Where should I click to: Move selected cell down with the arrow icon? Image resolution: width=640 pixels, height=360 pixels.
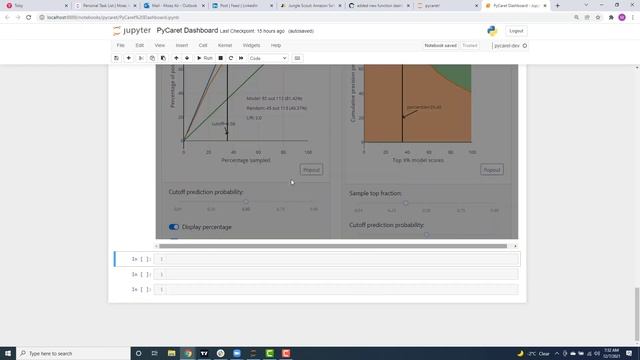[x=187, y=58]
